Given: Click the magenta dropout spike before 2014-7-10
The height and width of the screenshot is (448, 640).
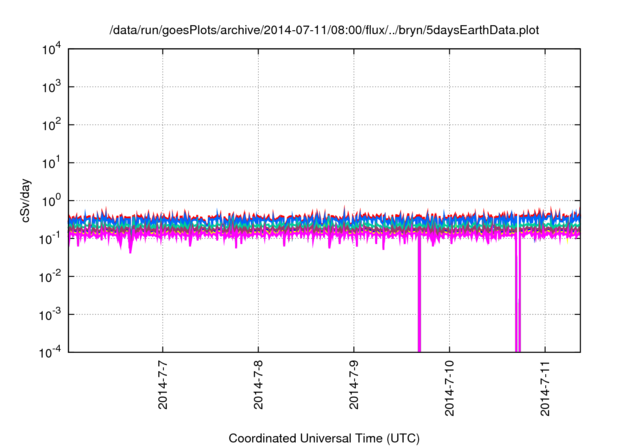Looking at the screenshot, I should [x=419, y=296].
